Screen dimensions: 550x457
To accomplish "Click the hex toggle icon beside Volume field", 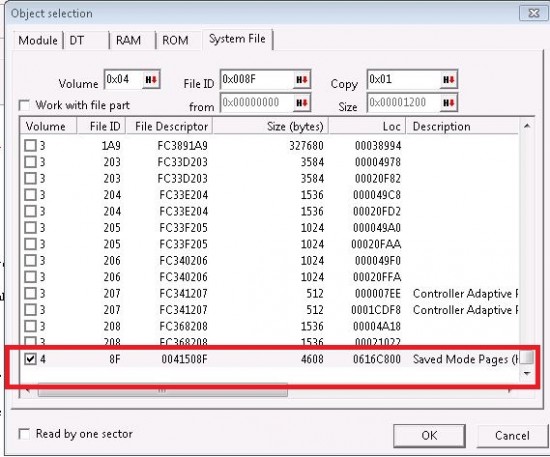I will point(151,80).
